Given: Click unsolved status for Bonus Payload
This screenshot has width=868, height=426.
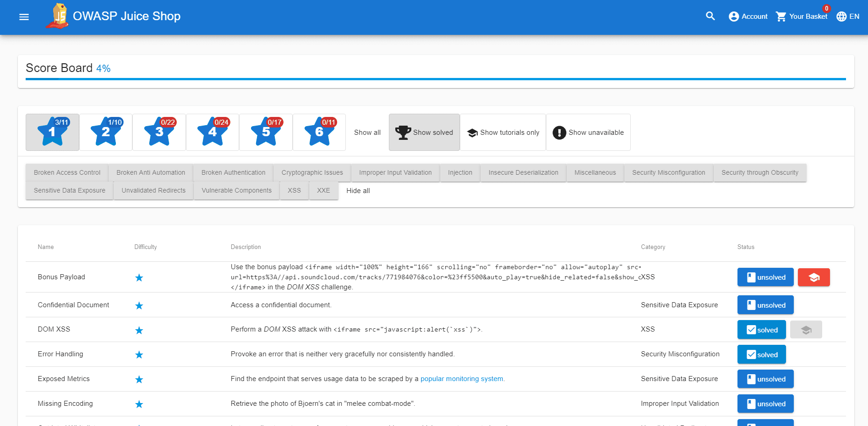Looking at the screenshot, I should pyautogui.click(x=765, y=277).
